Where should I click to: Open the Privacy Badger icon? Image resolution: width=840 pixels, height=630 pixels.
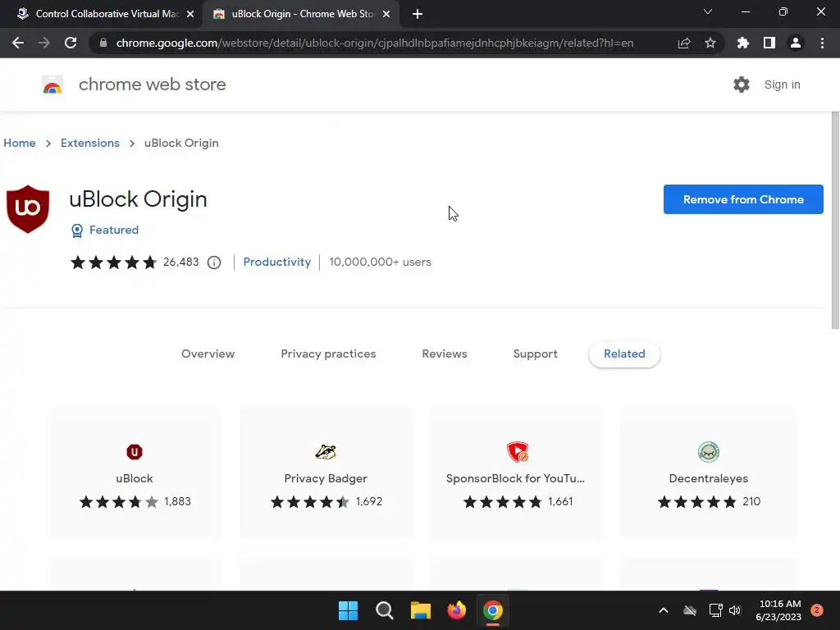click(x=326, y=452)
